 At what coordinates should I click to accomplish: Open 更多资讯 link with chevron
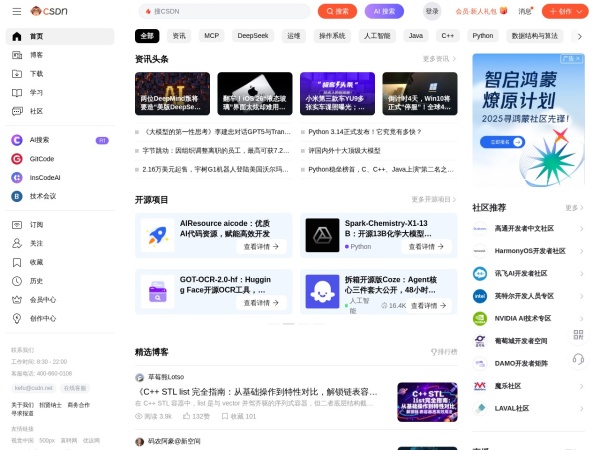(x=439, y=59)
